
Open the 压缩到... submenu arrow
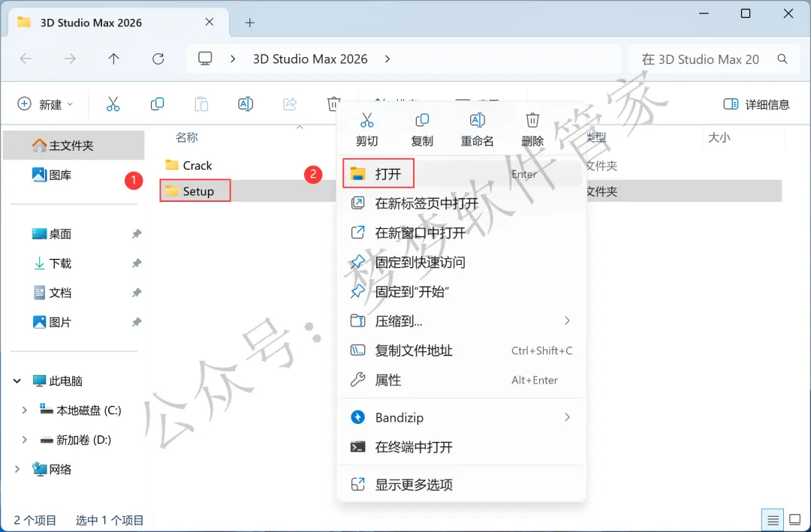568,320
